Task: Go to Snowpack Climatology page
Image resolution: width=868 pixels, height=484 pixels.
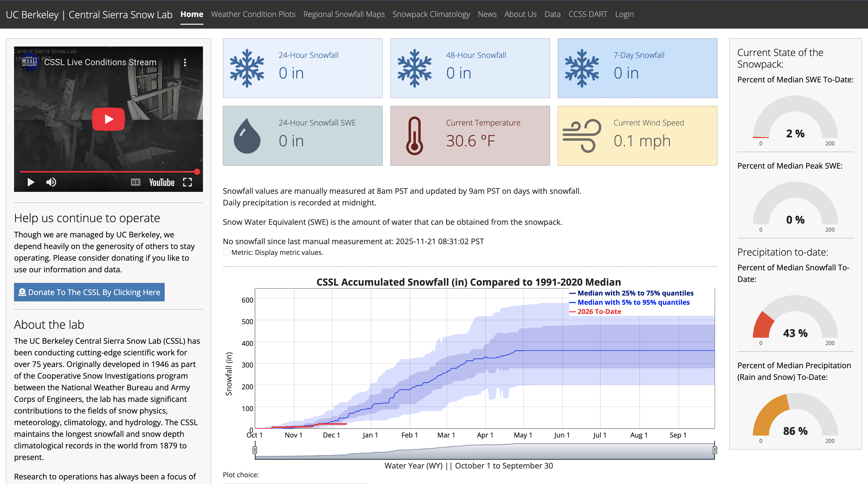Action: [x=431, y=14]
